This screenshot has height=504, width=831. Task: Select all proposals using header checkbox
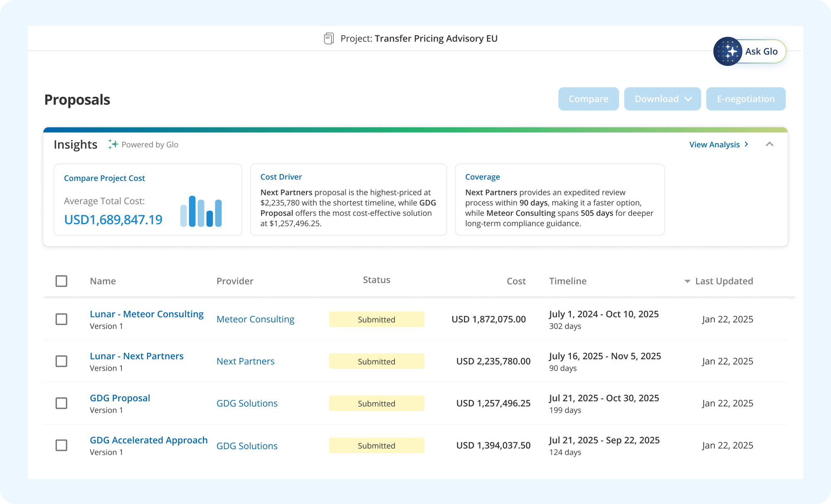click(61, 281)
